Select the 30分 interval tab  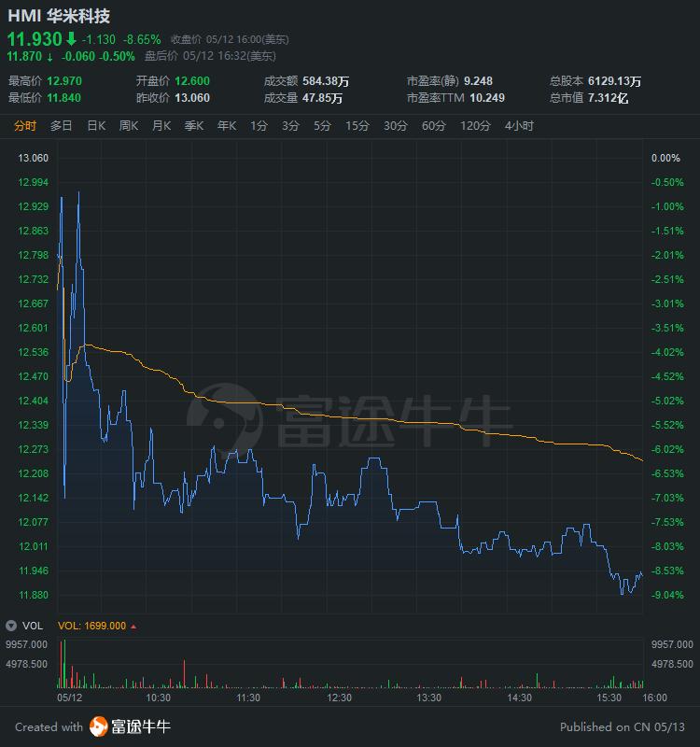396,126
